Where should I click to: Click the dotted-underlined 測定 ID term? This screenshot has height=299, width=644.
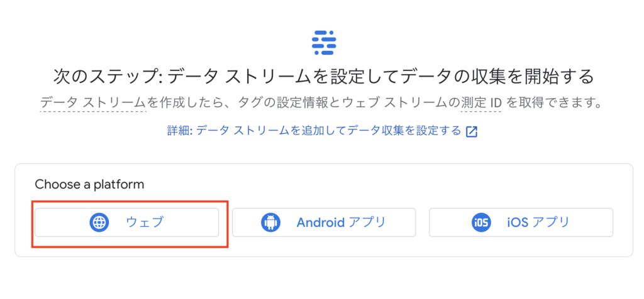(481, 102)
